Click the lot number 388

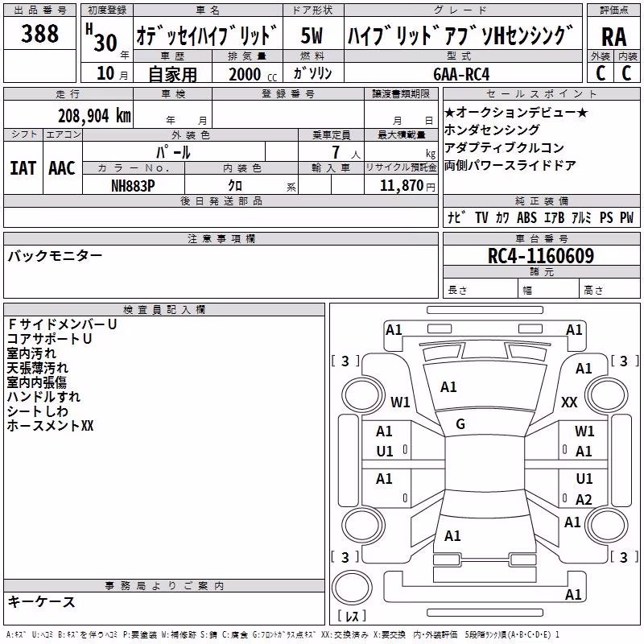pyautogui.click(x=39, y=33)
